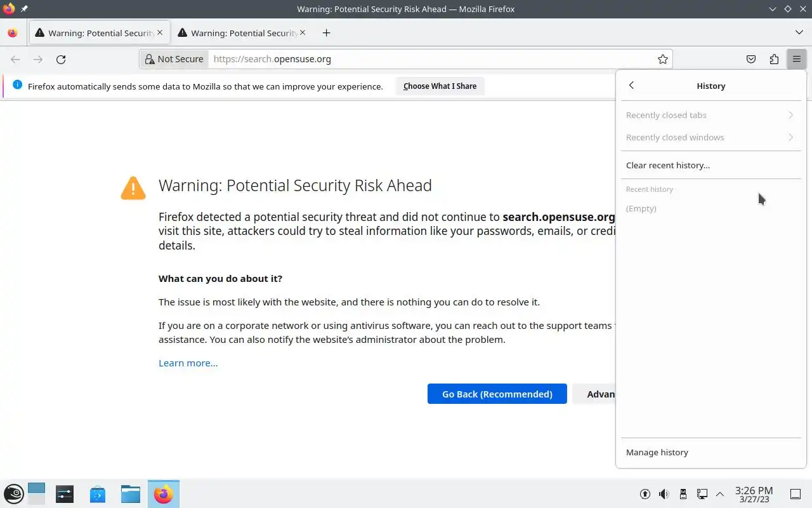Launch system settings from taskbar
The height and width of the screenshot is (508, 812).
[65, 494]
